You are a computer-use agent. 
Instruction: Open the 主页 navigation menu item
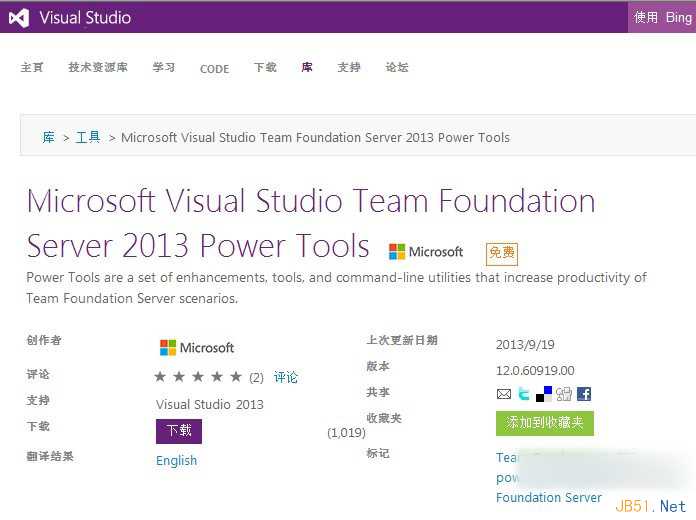tap(32, 68)
